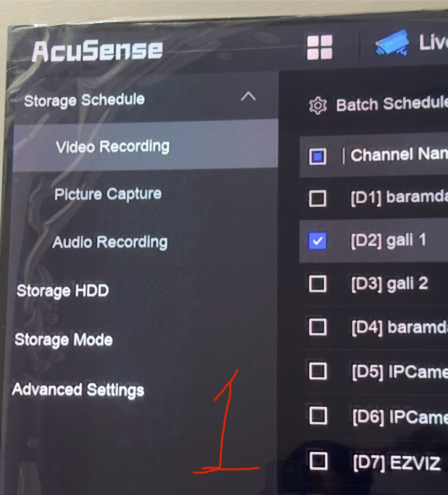Go to Audio Recording menu item
Image resolution: width=448 pixels, height=495 pixels.
coord(110,242)
